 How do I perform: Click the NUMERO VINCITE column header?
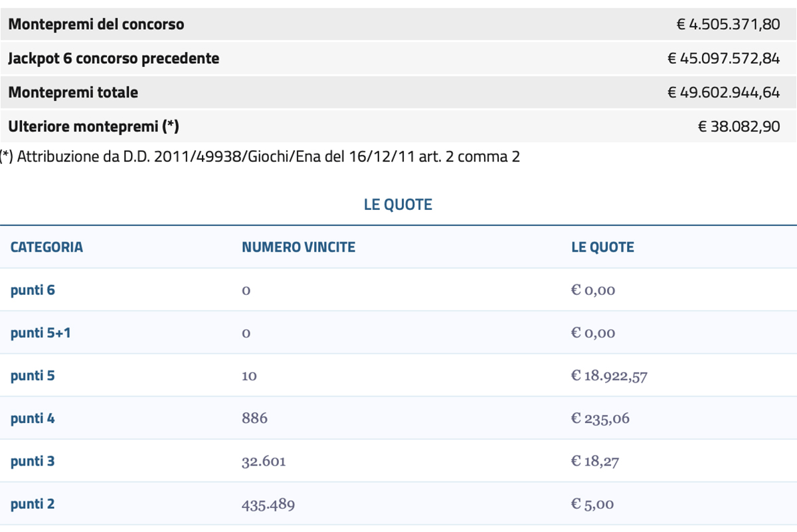coord(298,247)
